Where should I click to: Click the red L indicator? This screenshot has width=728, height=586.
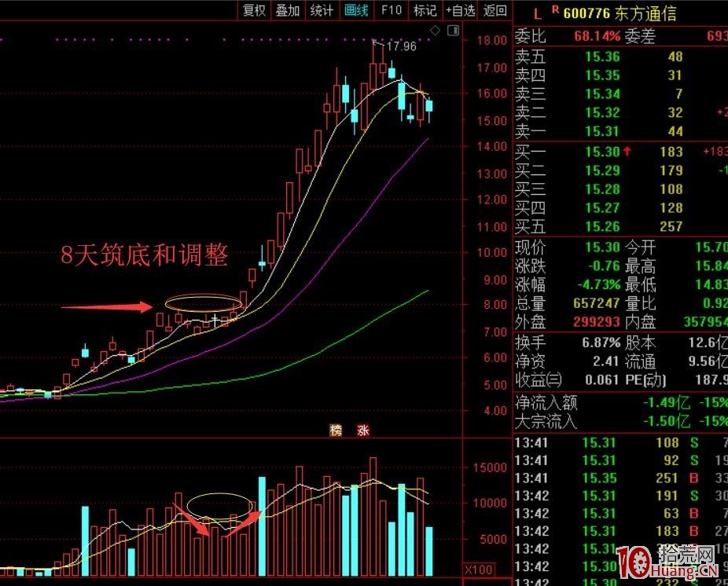click(538, 14)
